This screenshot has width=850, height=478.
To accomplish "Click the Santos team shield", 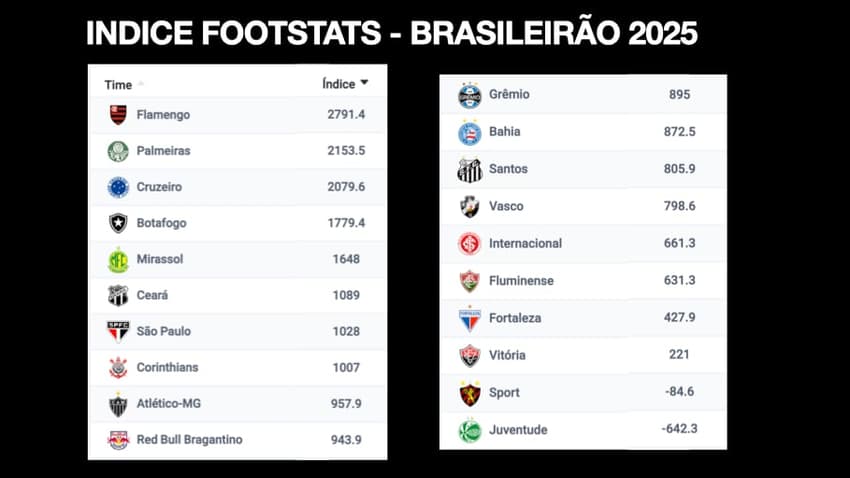I will [x=469, y=169].
